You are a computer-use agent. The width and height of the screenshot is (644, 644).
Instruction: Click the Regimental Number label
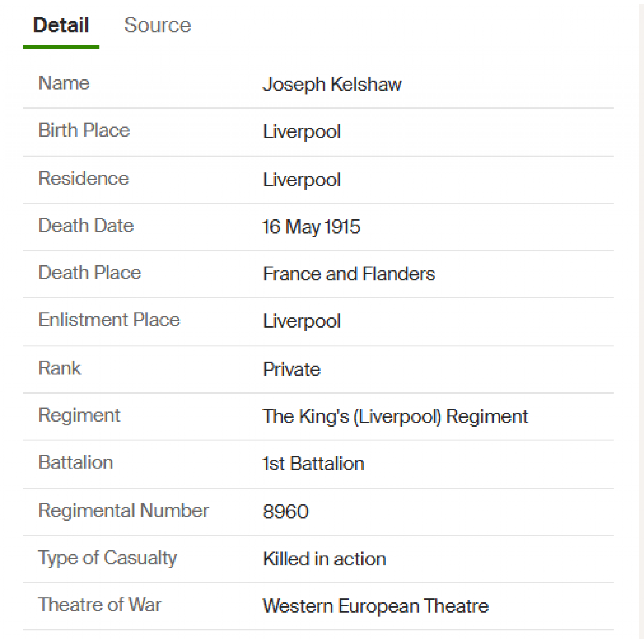point(123,510)
